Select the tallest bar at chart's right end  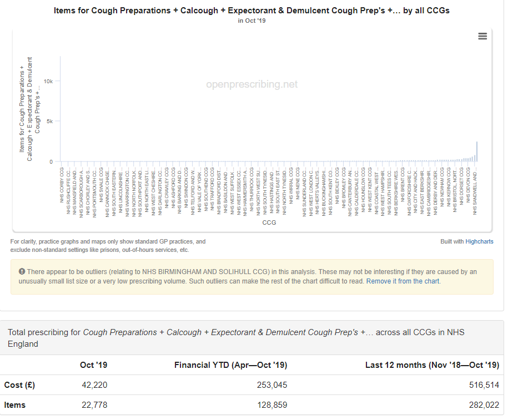pos(477,151)
